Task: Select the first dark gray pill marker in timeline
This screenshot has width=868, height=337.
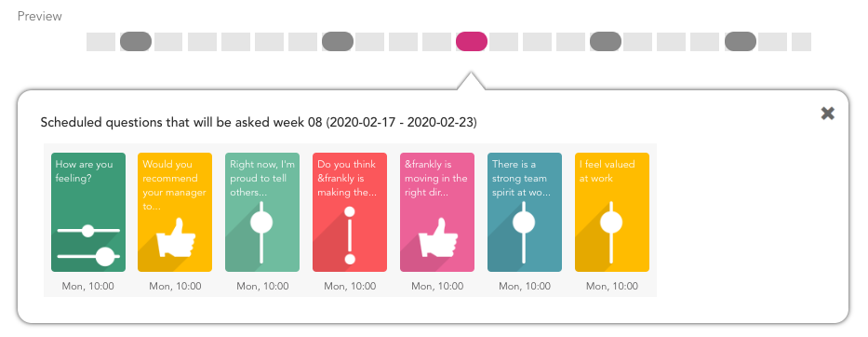Action: (136, 42)
